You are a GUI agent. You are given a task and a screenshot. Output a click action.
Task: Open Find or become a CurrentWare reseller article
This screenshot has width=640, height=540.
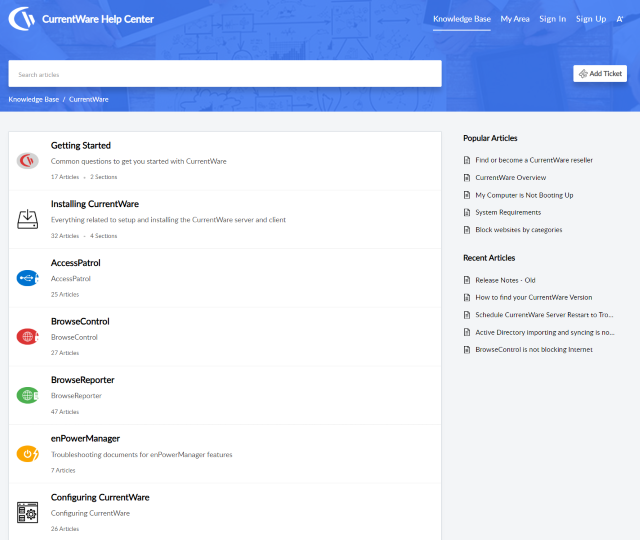pyautogui.click(x=534, y=160)
